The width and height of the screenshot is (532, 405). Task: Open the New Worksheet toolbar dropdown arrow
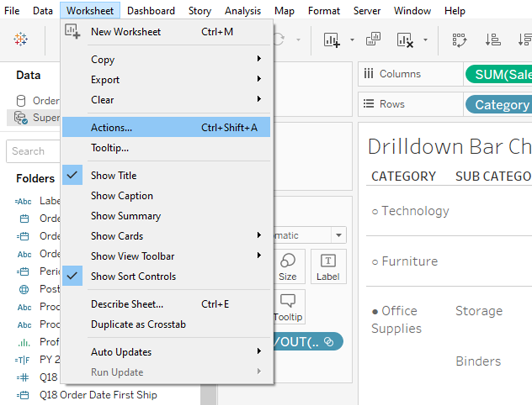[x=352, y=40]
